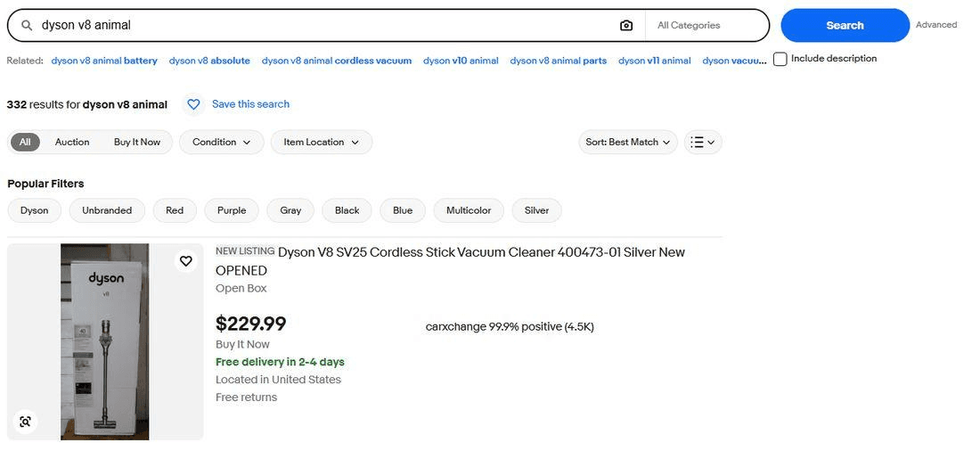Toggle Include description checkbox
This screenshot has height=451, width=980.
[x=780, y=60]
